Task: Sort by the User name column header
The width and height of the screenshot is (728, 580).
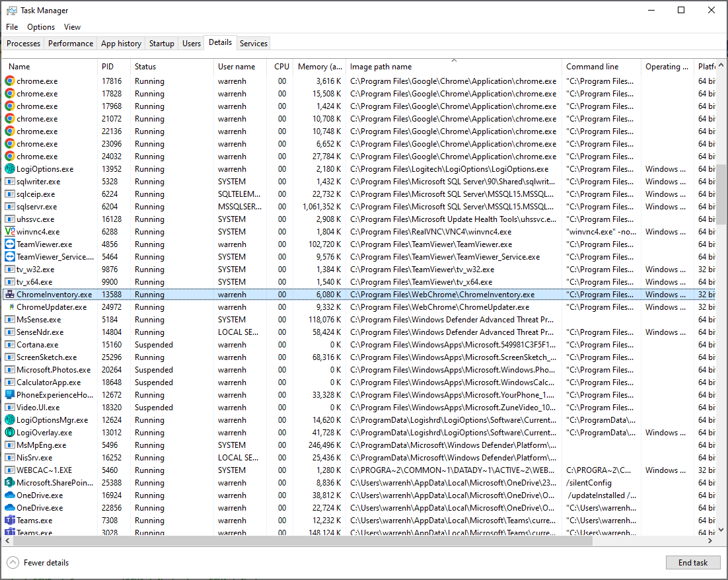Action: [240, 67]
